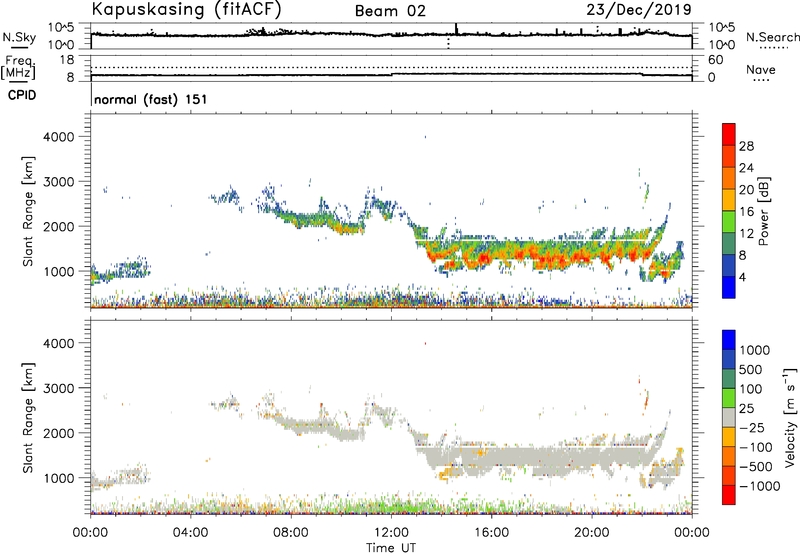Select the Beam 02 label
Image resolution: width=800 pixels, height=554 pixels.
coord(390,11)
